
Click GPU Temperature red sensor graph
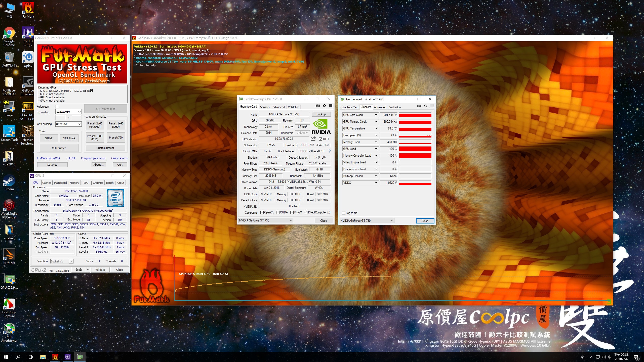(415, 128)
